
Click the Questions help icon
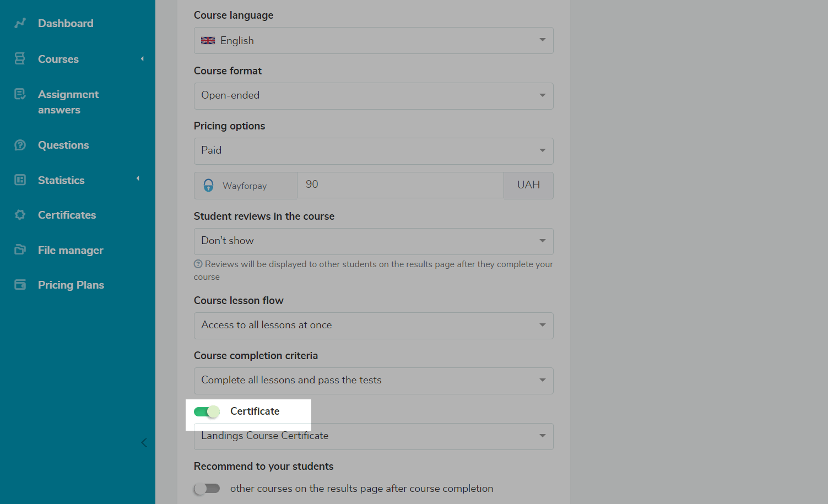pyautogui.click(x=20, y=145)
